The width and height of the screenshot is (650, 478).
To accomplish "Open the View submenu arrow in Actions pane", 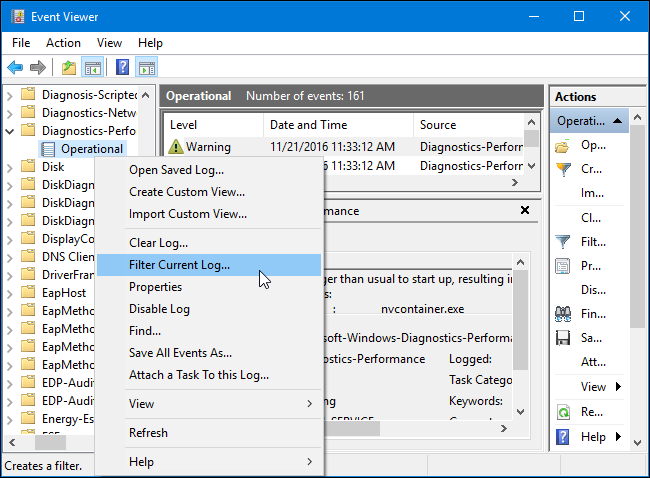I will 619,387.
